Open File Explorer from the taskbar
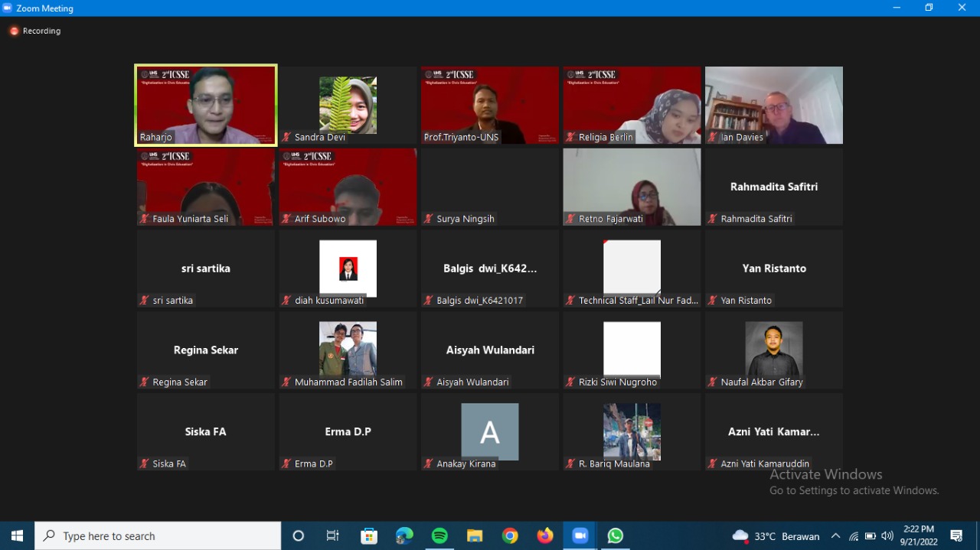Viewport: 980px width, 550px height. click(x=475, y=536)
